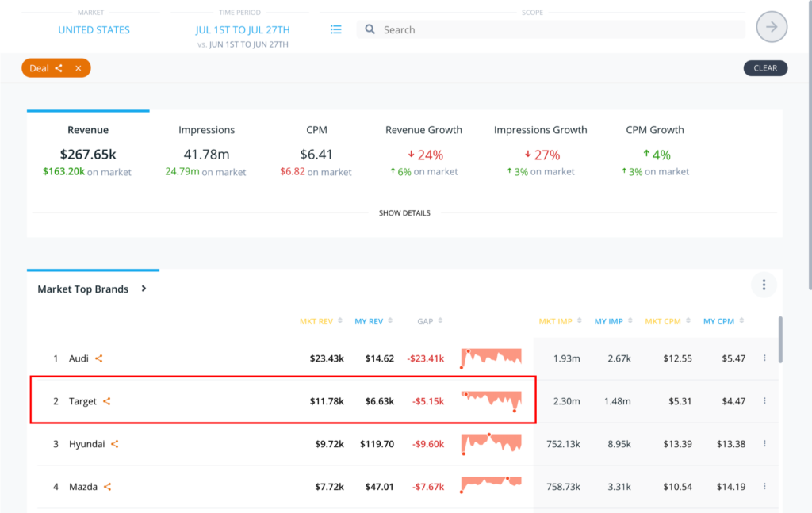This screenshot has height=513, width=812.
Task: Click the 41.78m impressions total
Action: pos(207,155)
